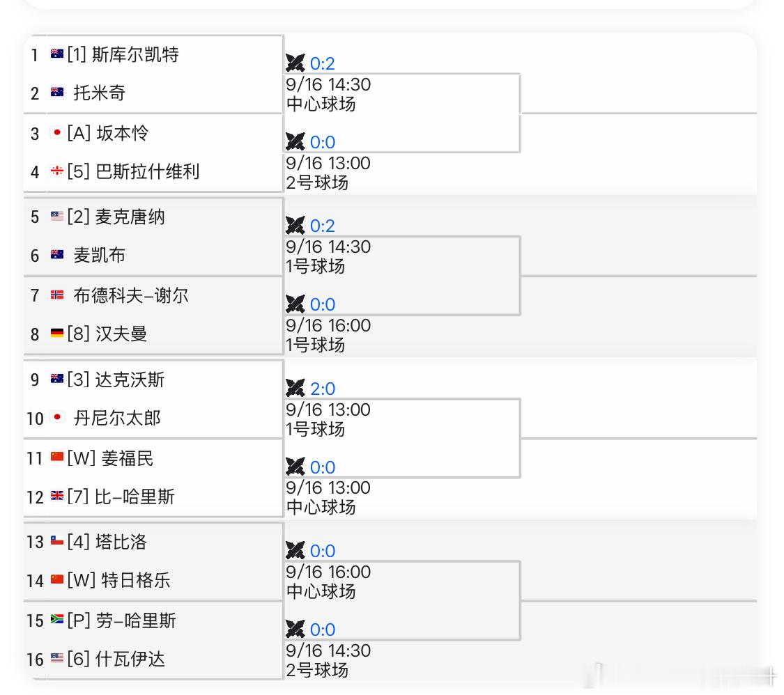Viewport: 784px width, 695px height.
Task: Select player [1] 斯库尔凯特
Action: pos(123,54)
